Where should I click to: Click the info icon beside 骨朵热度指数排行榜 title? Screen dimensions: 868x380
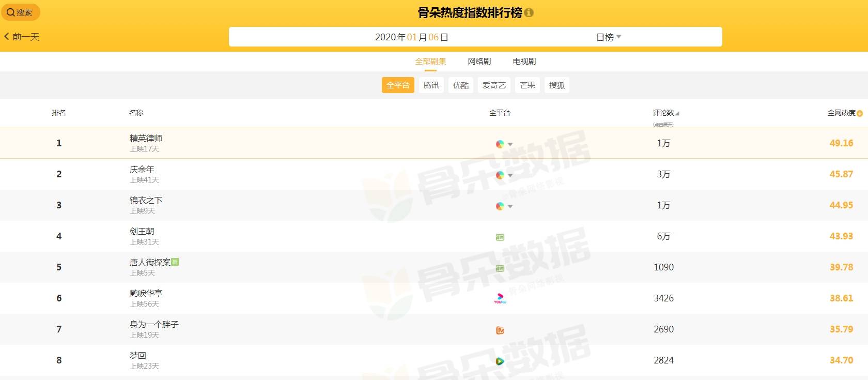tap(529, 12)
